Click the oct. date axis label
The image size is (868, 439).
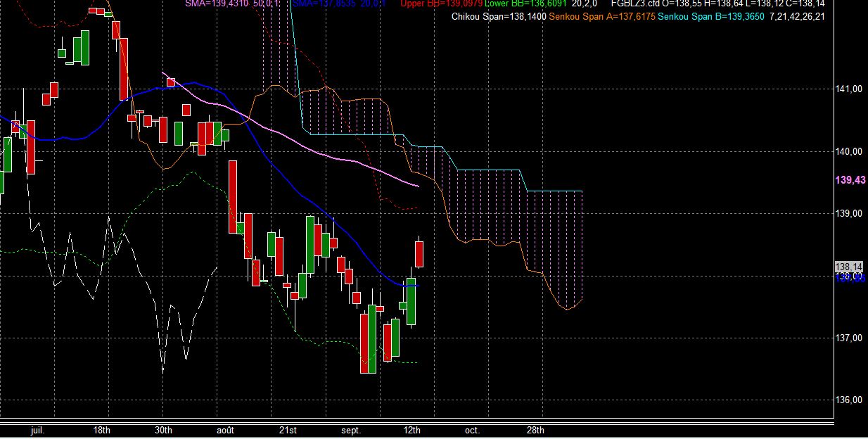(473, 430)
